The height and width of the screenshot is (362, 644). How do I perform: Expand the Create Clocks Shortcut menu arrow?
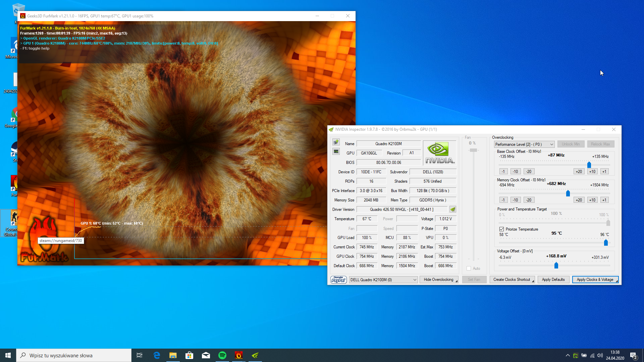click(x=533, y=281)
